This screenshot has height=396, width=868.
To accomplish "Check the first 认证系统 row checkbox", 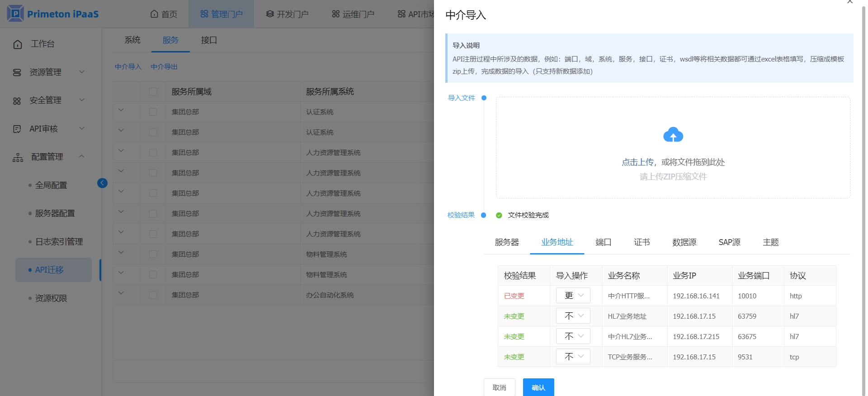I will tap(153, 112).
